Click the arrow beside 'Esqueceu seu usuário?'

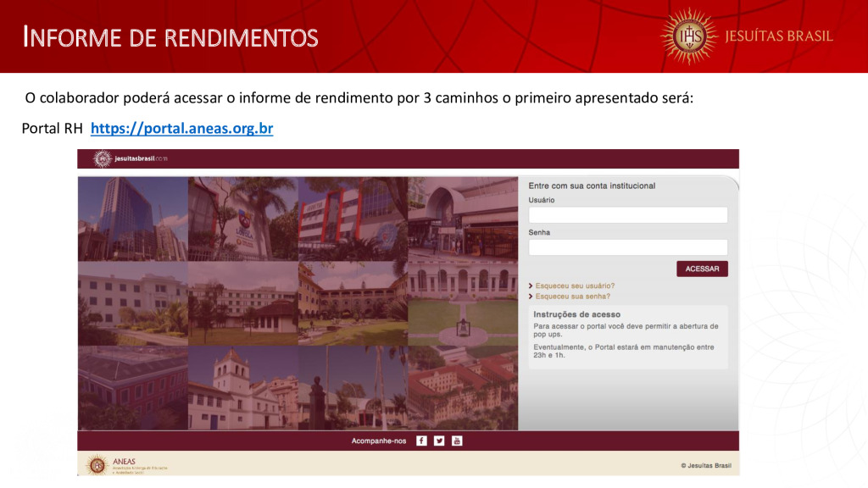[531, 286]
